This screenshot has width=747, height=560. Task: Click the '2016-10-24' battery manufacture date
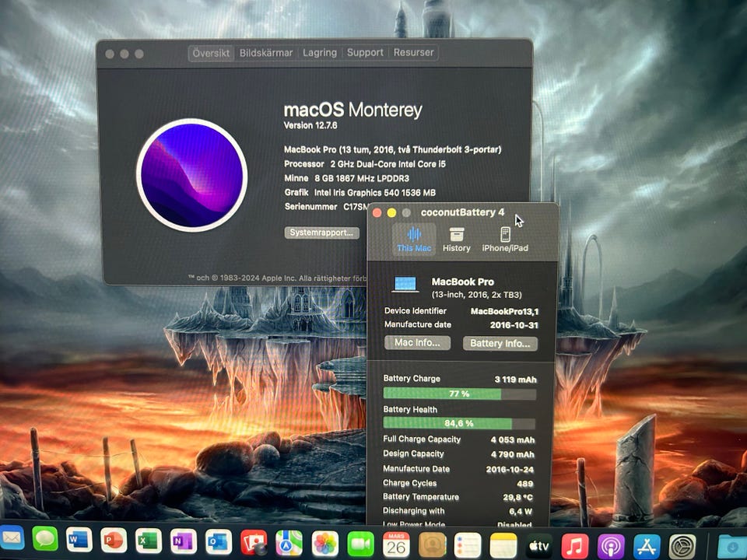[510, 470]
